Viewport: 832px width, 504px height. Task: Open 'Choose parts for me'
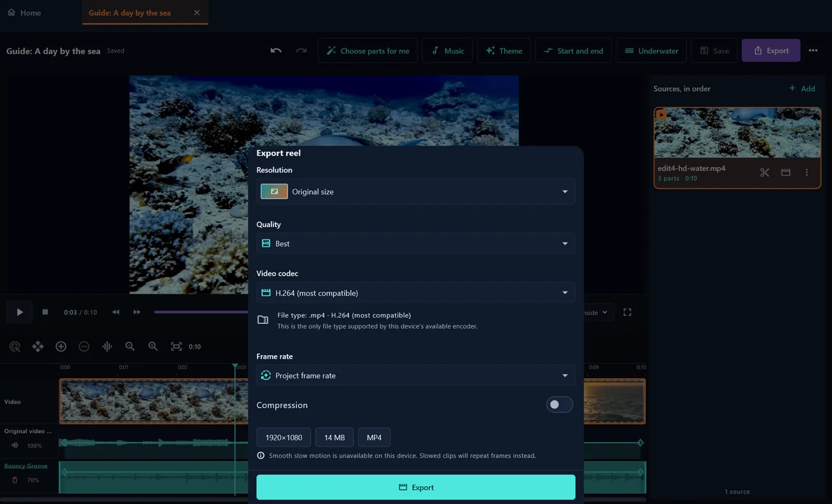point(367,51)
